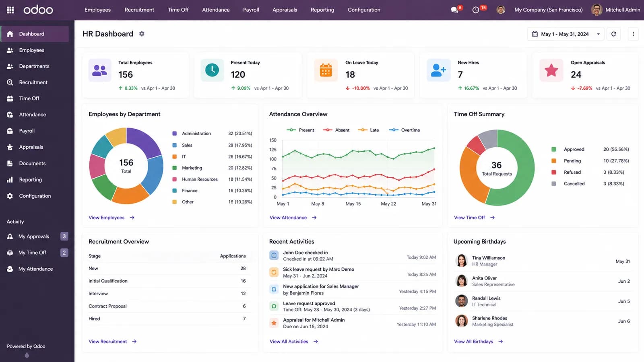Click the Sick leave request activity icon
644x362 pixels.
(274, 272)
